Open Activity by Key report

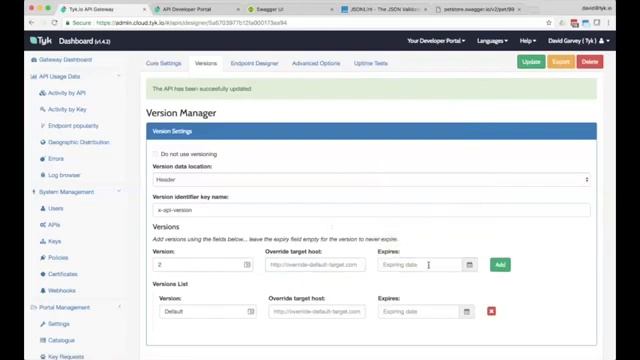click(x=63, y=109)
